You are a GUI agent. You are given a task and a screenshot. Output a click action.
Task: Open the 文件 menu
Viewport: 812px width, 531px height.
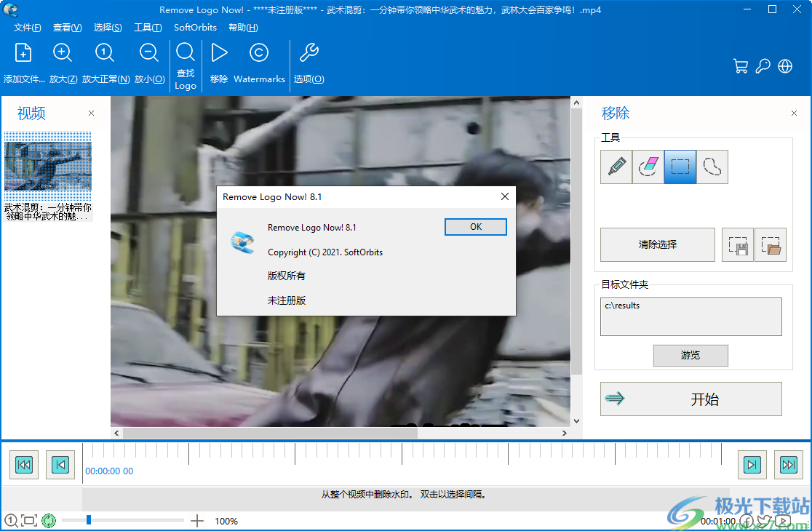(x=27, y=28)
